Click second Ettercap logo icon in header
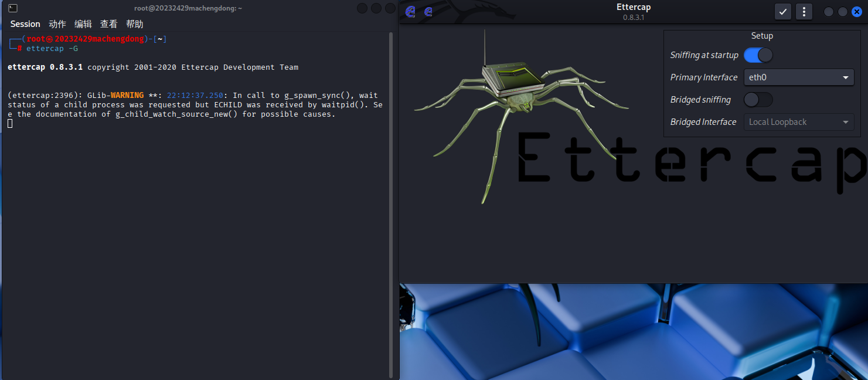868x380 pixels. point(428,11)
